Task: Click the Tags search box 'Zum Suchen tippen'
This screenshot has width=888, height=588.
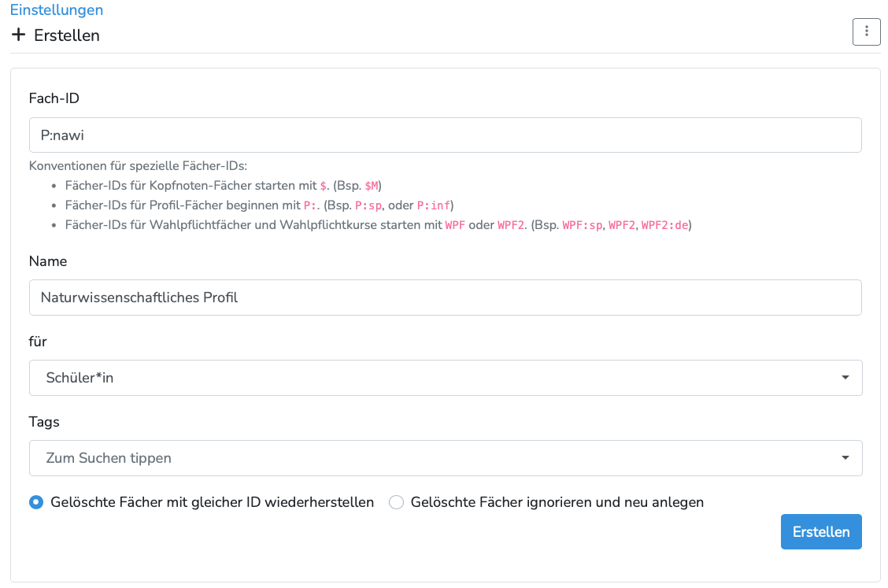Action: (433, 458)
